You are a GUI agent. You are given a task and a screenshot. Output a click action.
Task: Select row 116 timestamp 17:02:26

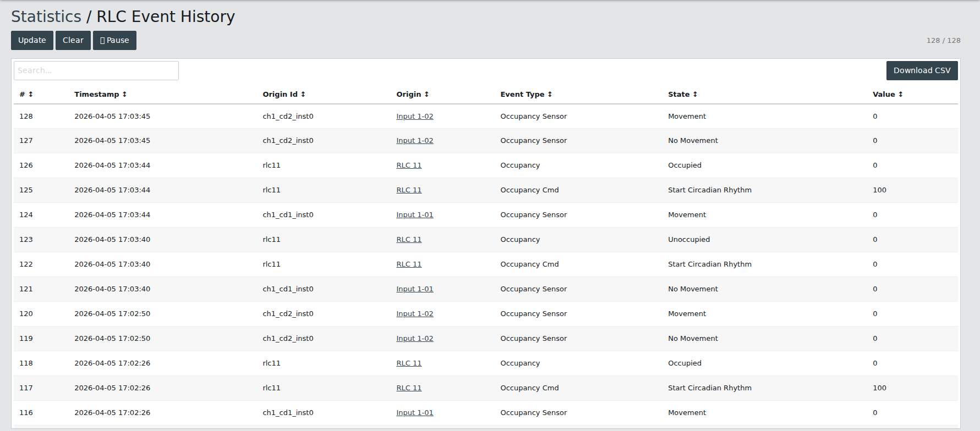tap(112, 412)
